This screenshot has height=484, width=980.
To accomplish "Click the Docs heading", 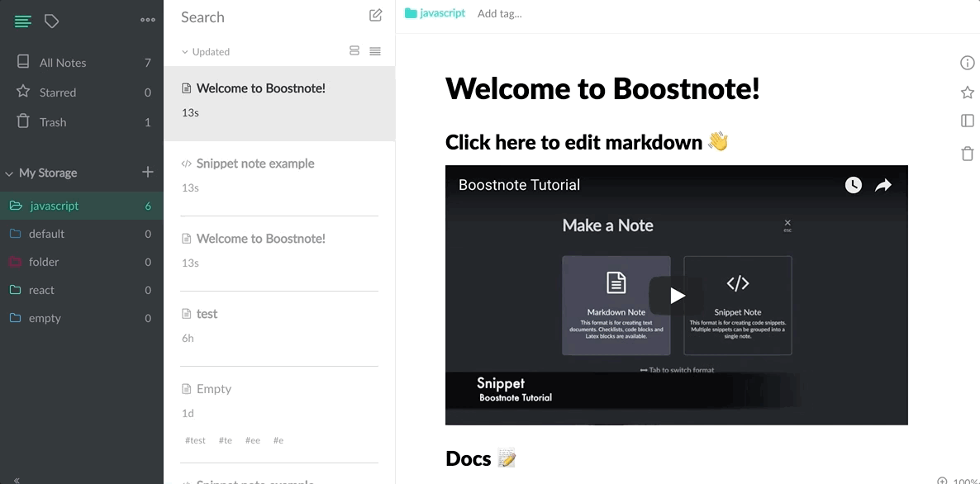I will tap(480, 458).
